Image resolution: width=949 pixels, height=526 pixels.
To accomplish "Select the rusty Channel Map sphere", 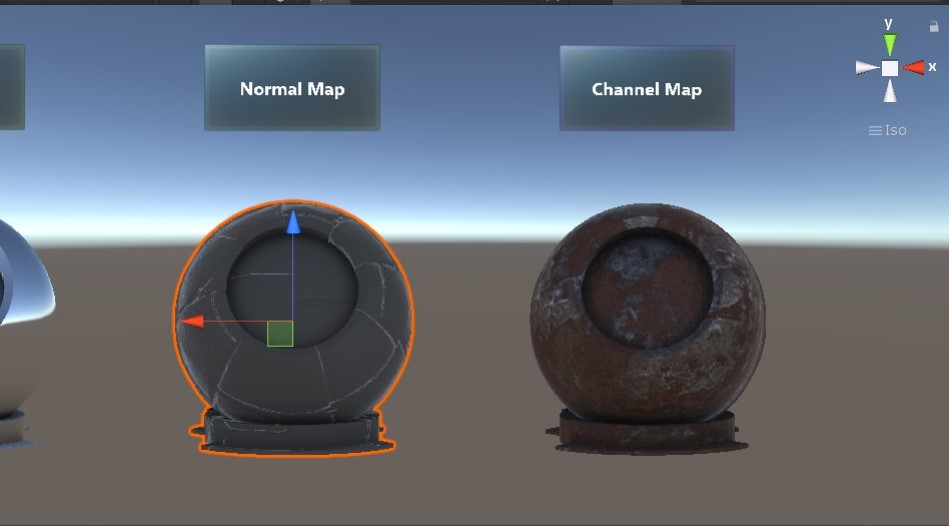I will coord(648,312).
